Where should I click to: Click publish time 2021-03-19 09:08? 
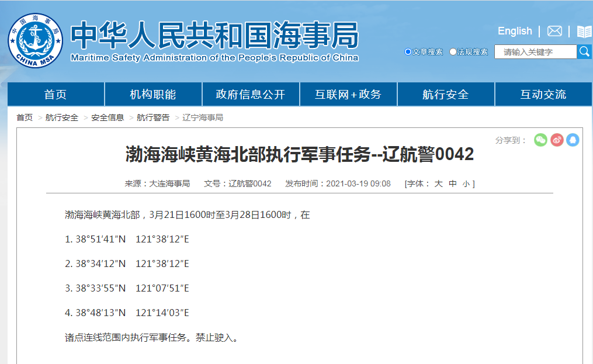338,183
